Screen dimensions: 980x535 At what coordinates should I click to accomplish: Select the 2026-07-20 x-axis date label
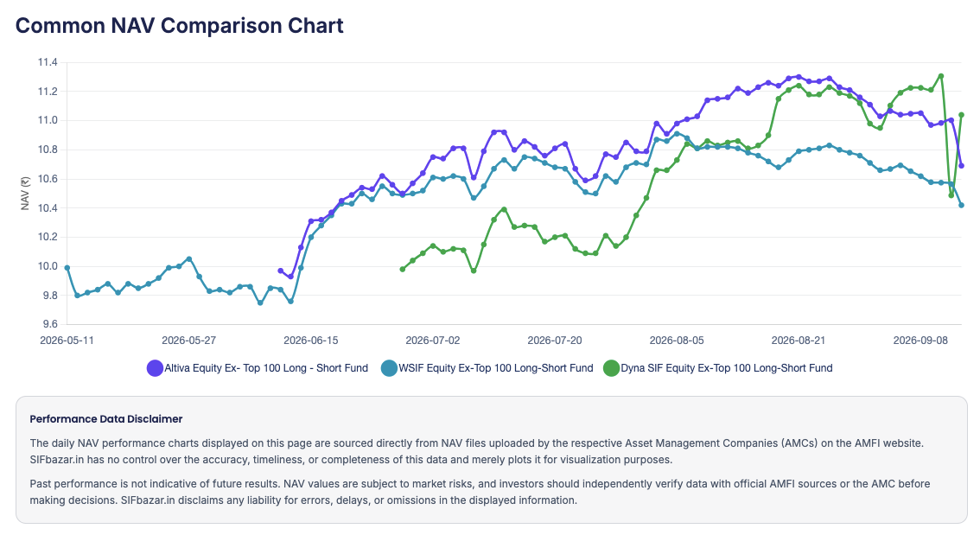pos(554,341)
